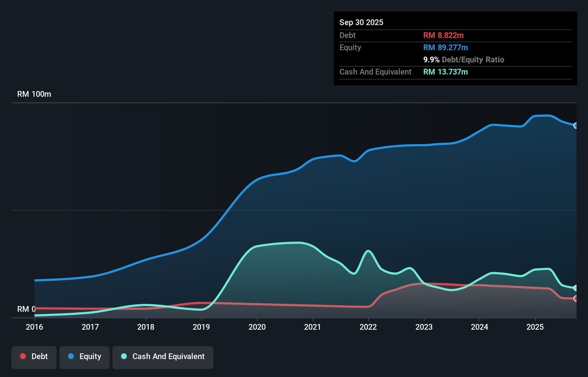Click the teal Cash And Equivalent legend dot

pos(124,356)
